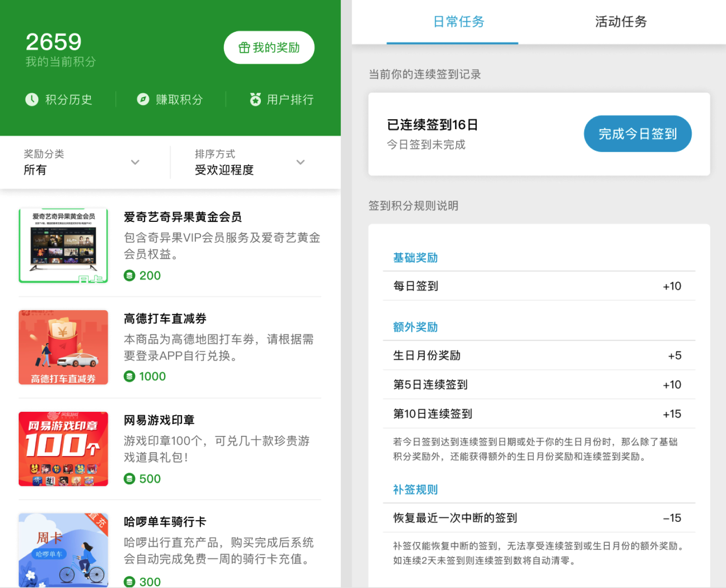
Task: Open the 高德打车直减券 thumbnail image
Action: click(x=63, y=347)
